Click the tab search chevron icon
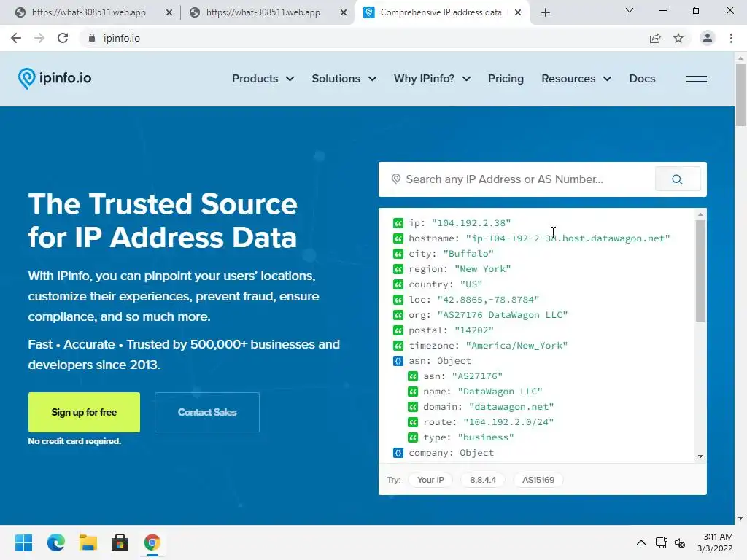The height and width of the screenshot is (560, 747). [x=630, y=10]
